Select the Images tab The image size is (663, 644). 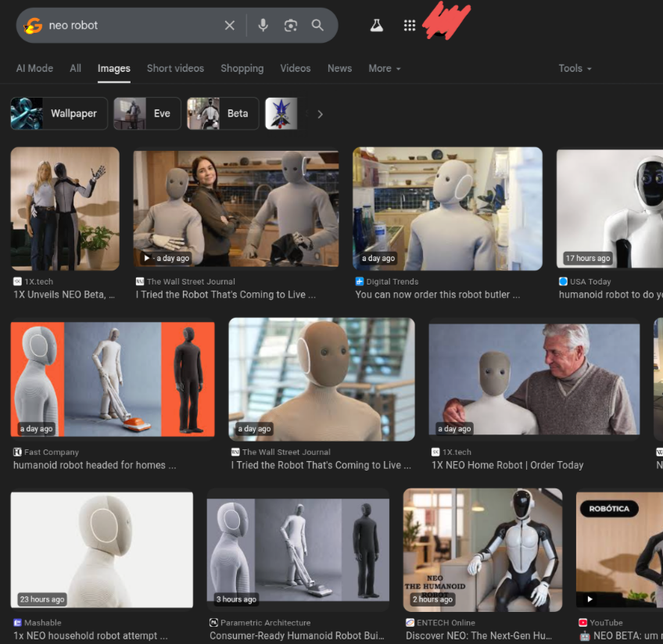coord(113,69)
